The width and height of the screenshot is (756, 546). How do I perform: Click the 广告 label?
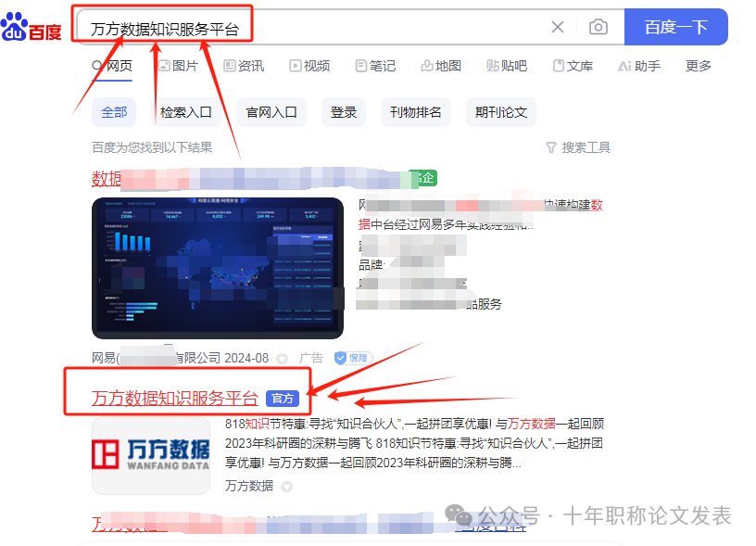[310, 358]
